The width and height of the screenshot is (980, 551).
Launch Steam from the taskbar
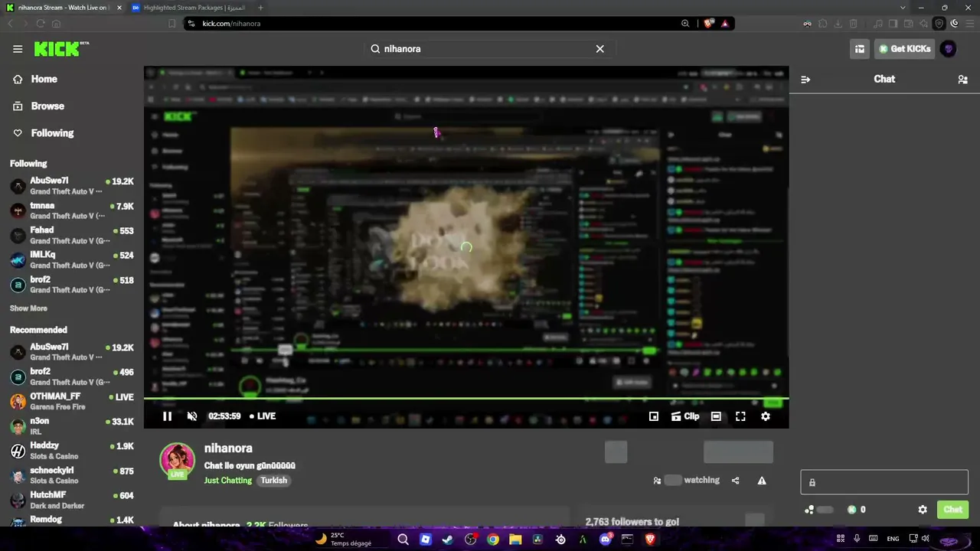click(x=447, y=540)
